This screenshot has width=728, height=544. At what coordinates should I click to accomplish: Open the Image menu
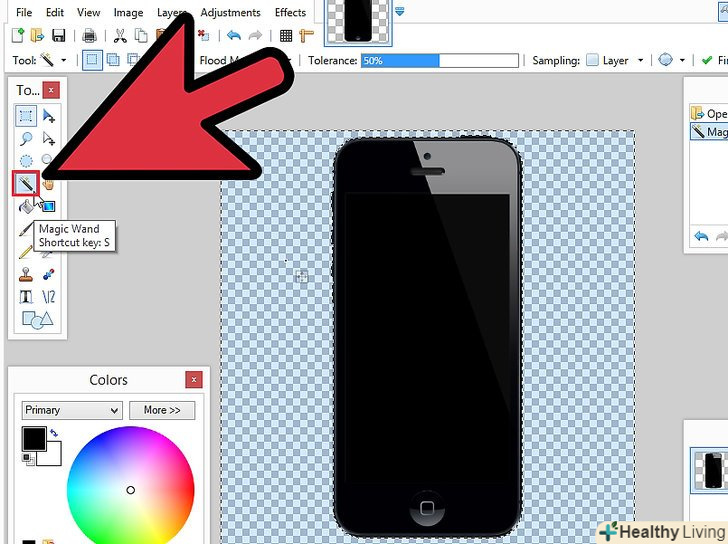(128, 13)
